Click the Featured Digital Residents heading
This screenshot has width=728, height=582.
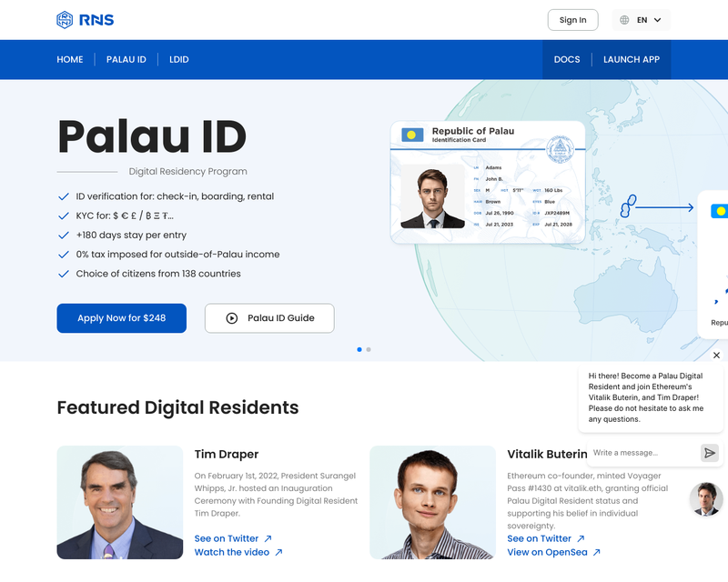[x=177, y=407]
